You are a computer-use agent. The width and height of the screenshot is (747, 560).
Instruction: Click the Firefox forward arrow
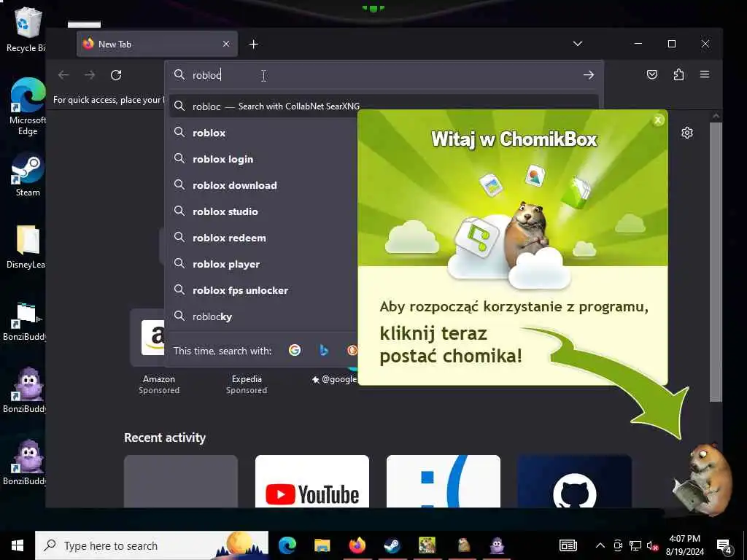(x=90, y=75)
